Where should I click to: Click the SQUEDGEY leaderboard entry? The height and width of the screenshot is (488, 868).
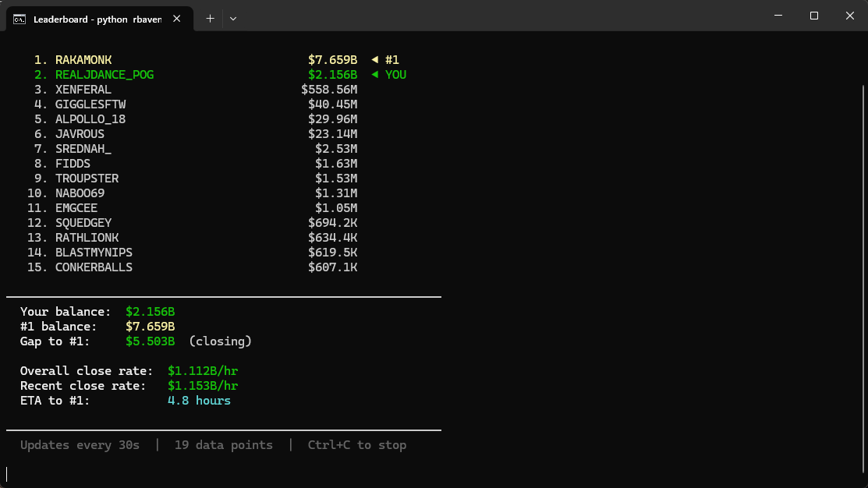(x=83, y=223)
